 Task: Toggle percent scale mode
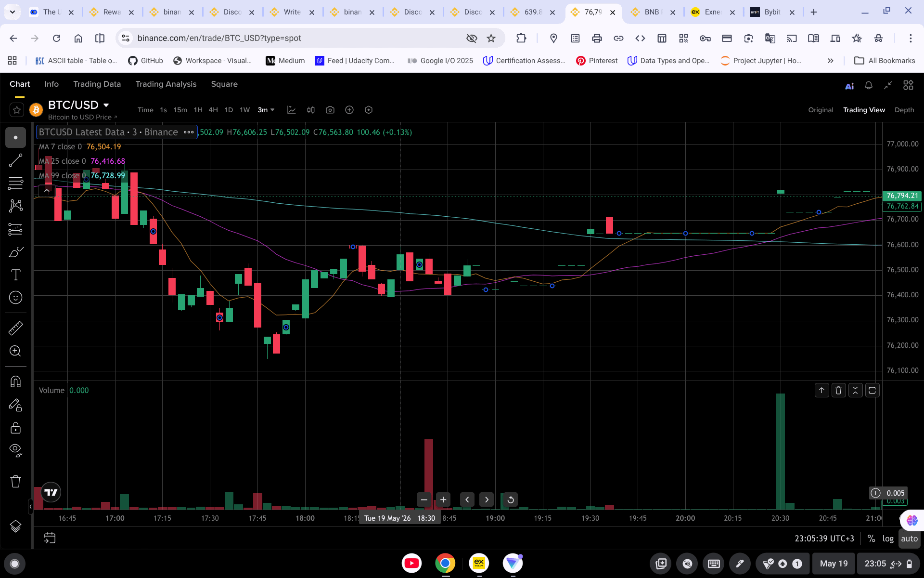[x=871, y=539]
